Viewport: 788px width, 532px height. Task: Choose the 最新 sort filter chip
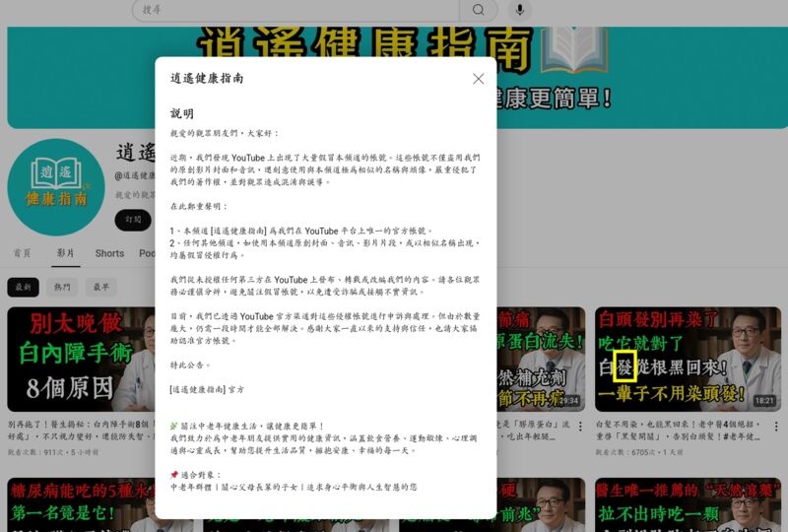23,287
